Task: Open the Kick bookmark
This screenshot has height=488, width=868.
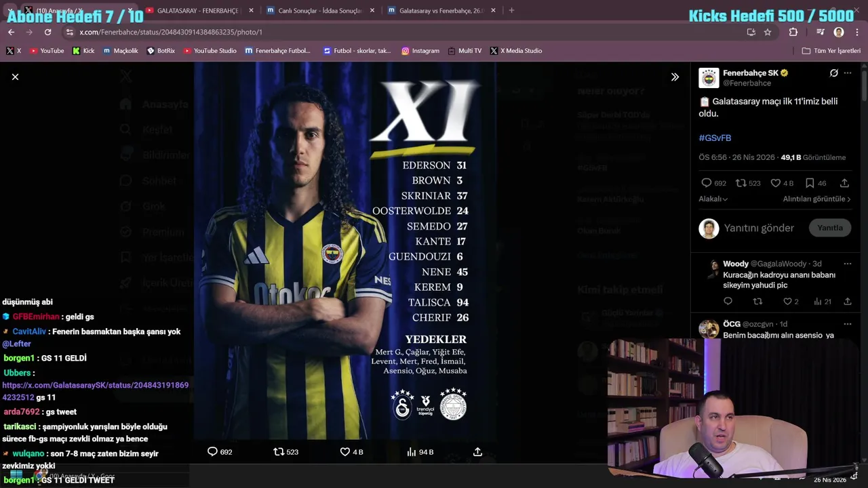Action: coord(83,51)
